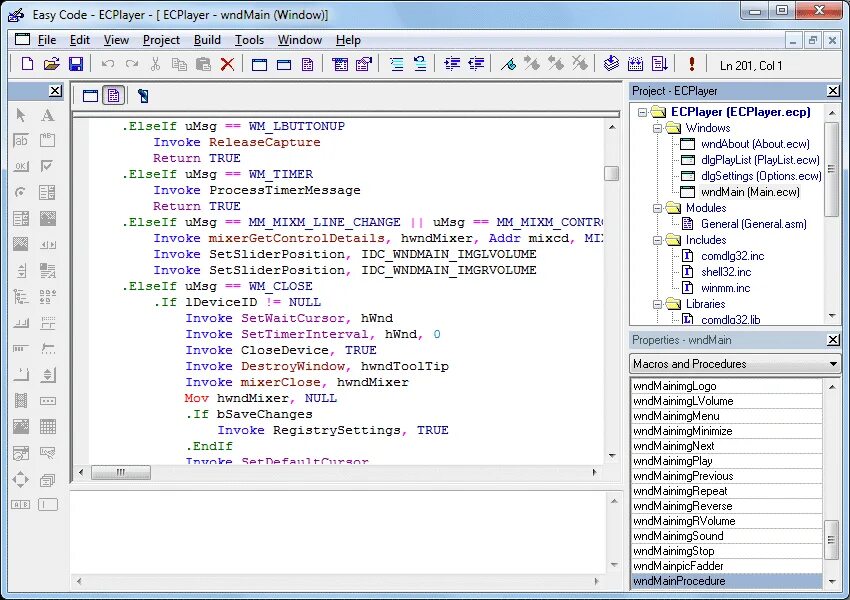Open the Macros and Procedures dropdown
Image resolution: width=850 pixels, height=600 pixels.
point(833,364)
